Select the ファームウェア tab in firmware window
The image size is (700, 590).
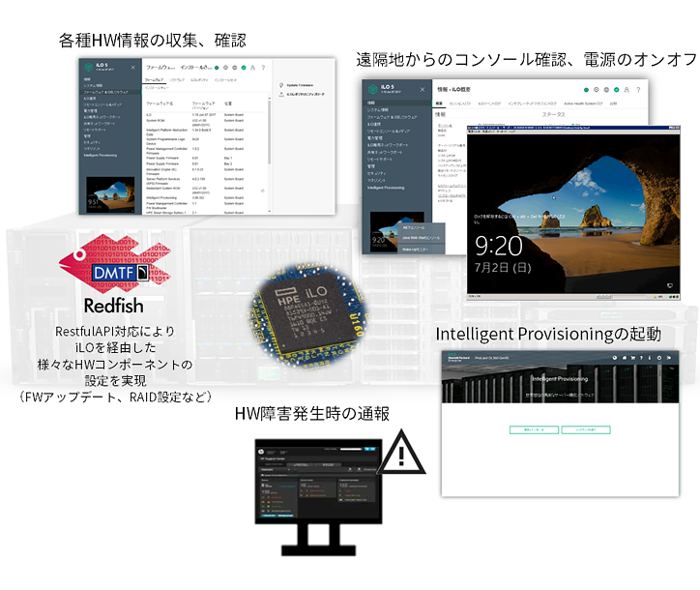pyautogui.click(x=154, y=80)
